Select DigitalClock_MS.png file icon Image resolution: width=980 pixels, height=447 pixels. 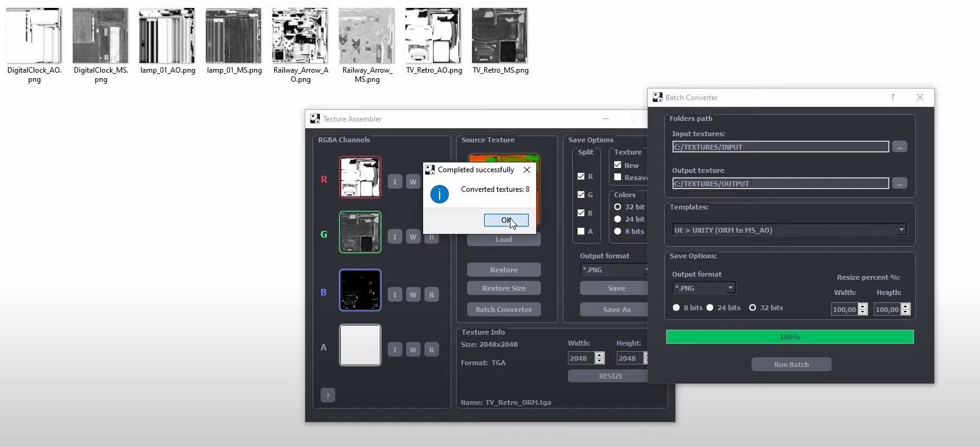click(100, 35)
